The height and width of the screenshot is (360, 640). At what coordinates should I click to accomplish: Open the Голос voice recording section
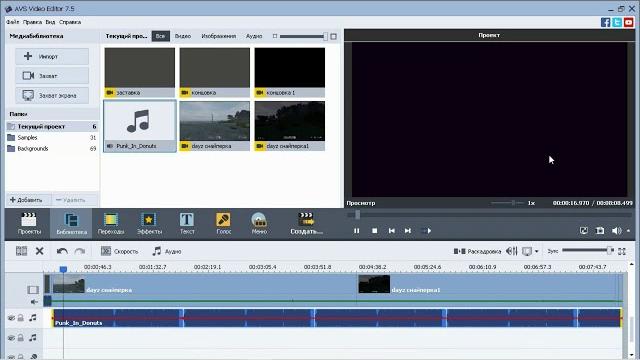pos(223,224)
